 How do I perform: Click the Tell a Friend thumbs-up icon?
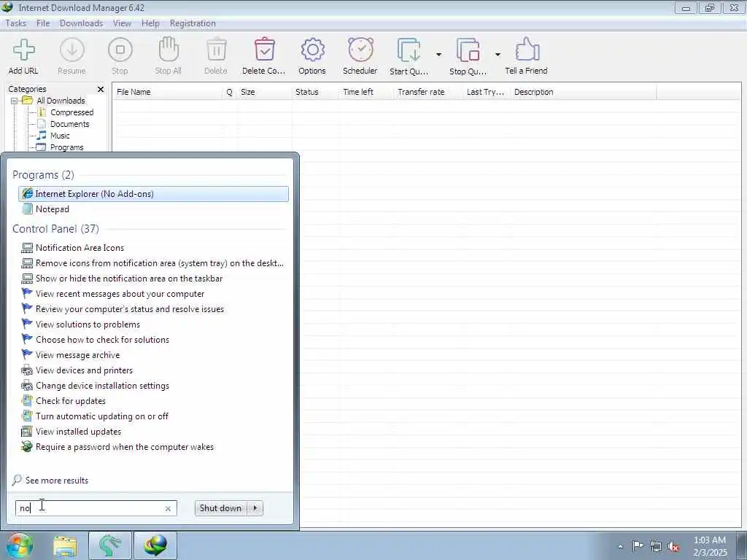coord(527,50)
